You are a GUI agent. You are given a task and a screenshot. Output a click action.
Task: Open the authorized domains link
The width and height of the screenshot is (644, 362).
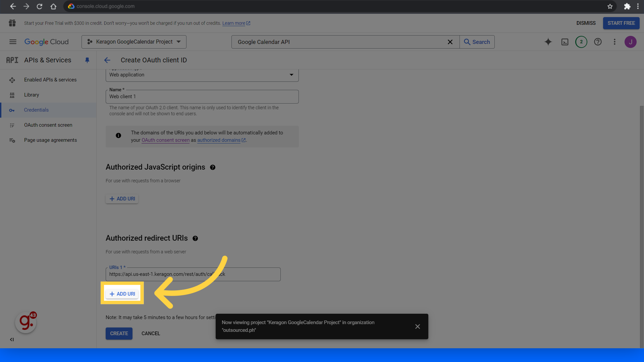tap(221, 140)
